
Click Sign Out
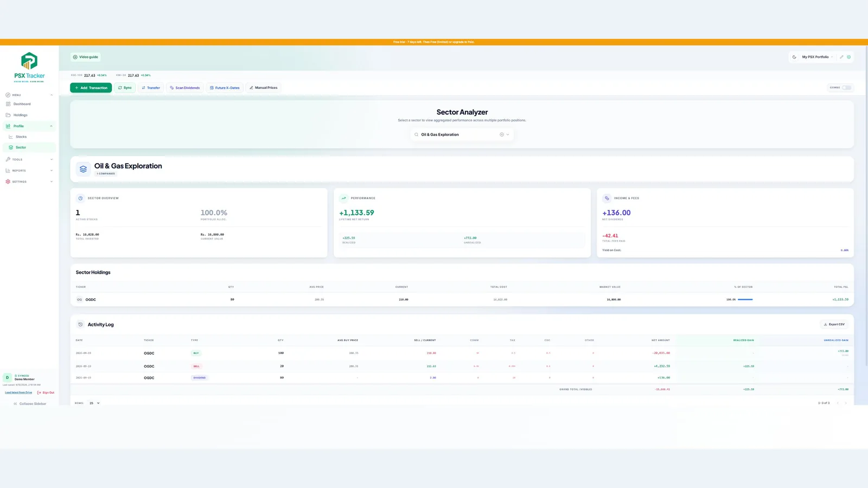pyautogui.click(x=46, y=393)
